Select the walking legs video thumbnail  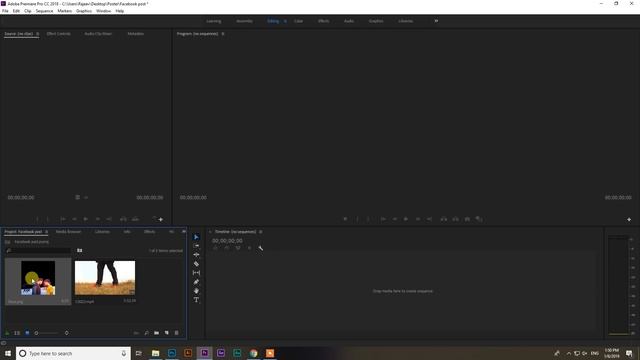click(x=105, y=278)
